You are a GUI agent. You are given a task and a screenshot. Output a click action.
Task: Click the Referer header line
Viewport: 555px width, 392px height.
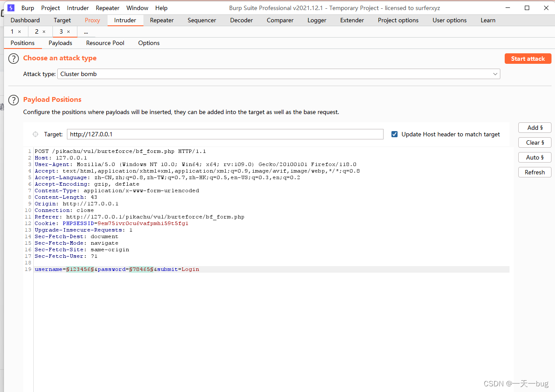(x=140, y=217)
